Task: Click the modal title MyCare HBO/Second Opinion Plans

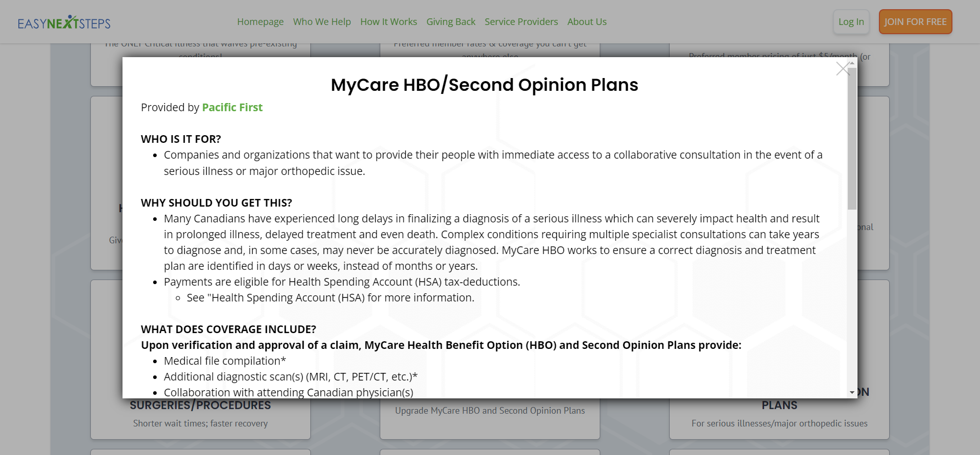Action: point(484,85)
